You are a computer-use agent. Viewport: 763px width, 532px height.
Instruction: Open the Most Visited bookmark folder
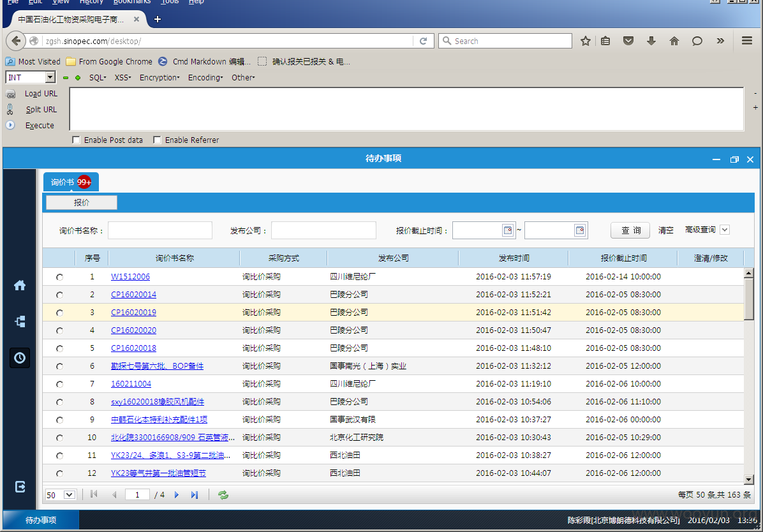tap(33, 61)
